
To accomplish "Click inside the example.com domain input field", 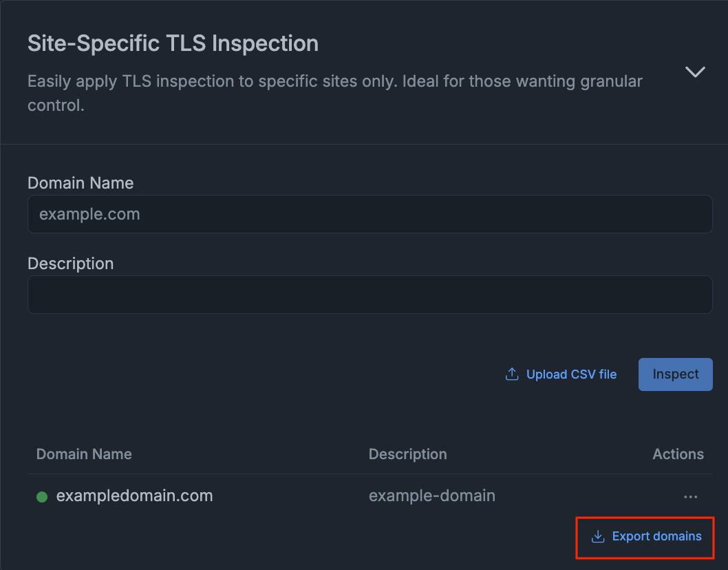I will coord(370,214).
